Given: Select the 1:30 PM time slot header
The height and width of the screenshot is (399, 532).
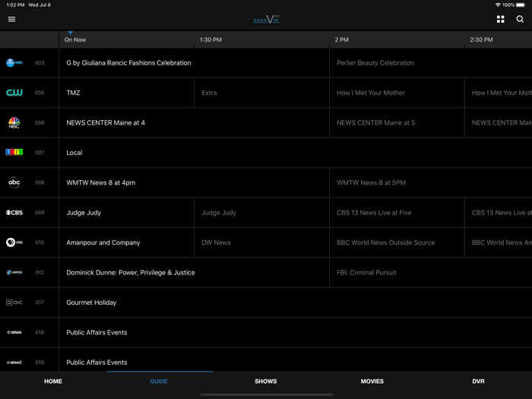Looking at the screenshot, I should click(211, 40).
